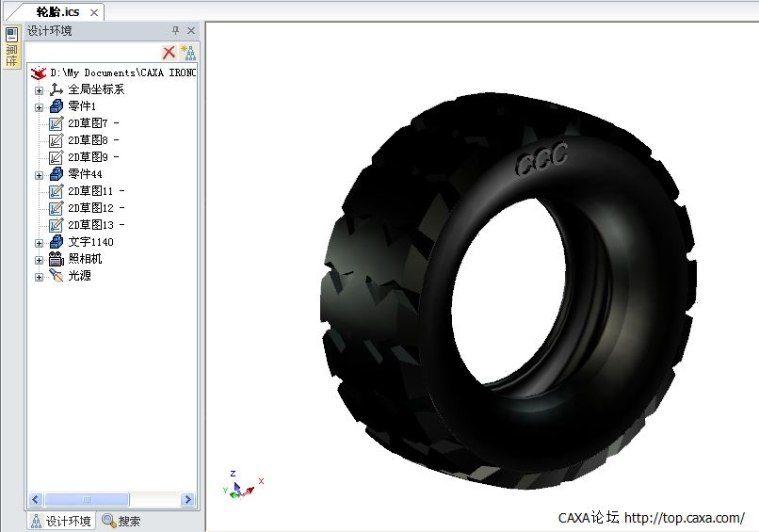Select the tire model in viewport

coord(508,290)
